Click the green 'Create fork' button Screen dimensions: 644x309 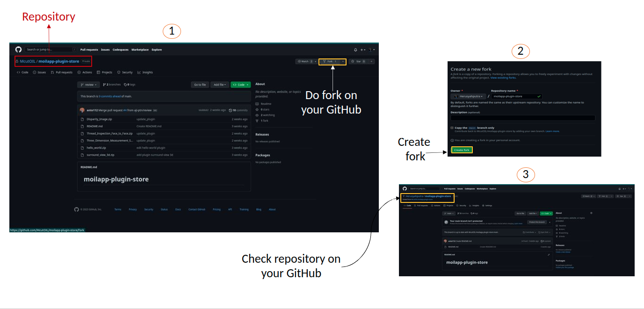[462, 150]
